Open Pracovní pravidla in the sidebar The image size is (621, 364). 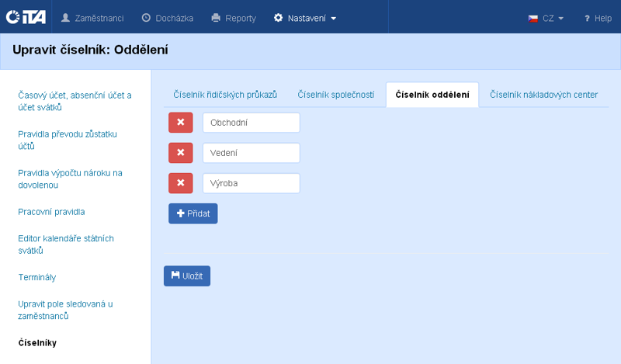51,212
